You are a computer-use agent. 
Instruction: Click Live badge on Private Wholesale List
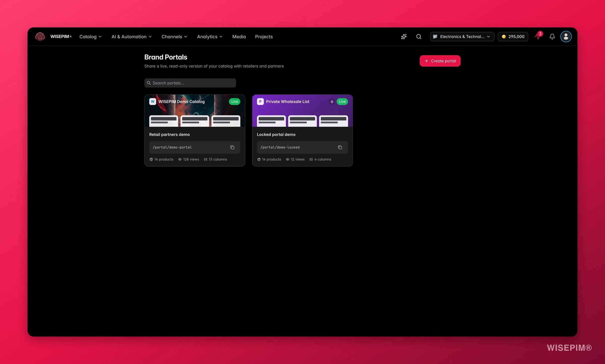click(x=342, y=102)
